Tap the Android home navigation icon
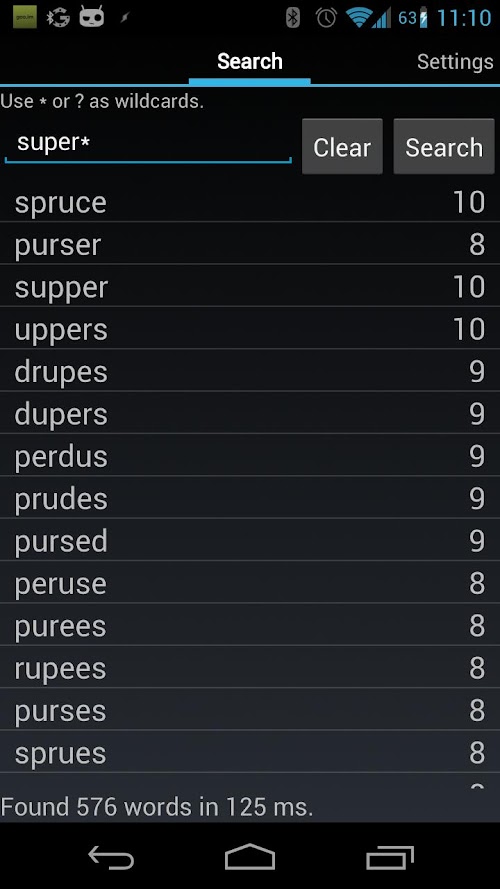 [250, 856]
